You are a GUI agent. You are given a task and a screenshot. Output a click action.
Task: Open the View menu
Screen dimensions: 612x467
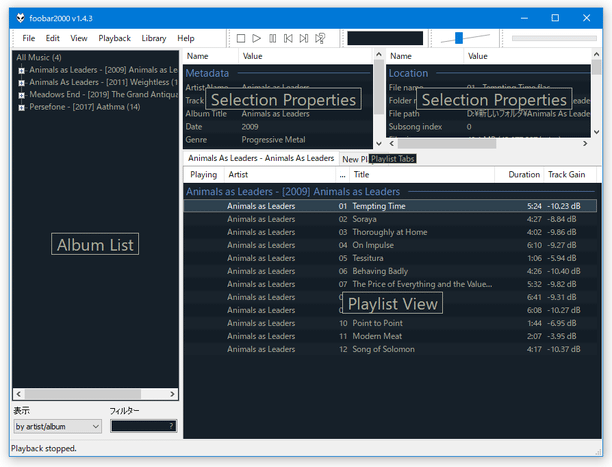coord(78,38)
